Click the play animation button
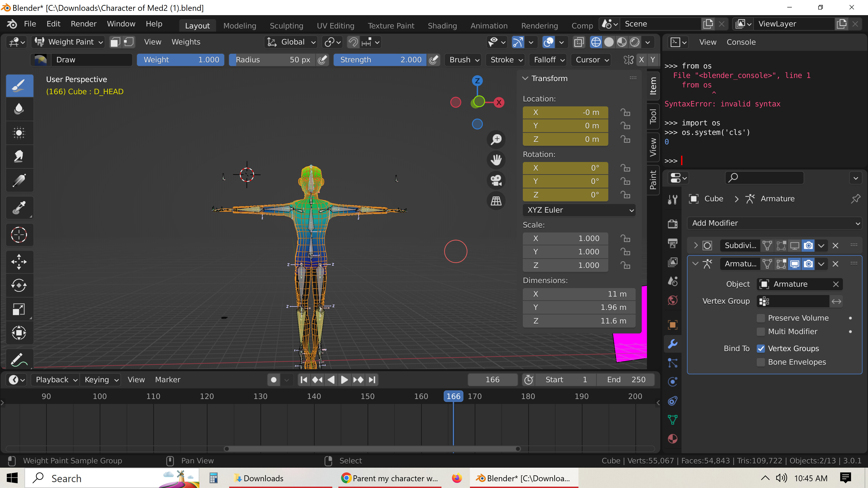This screenshot has height=488, width=868. click(344, 380)
